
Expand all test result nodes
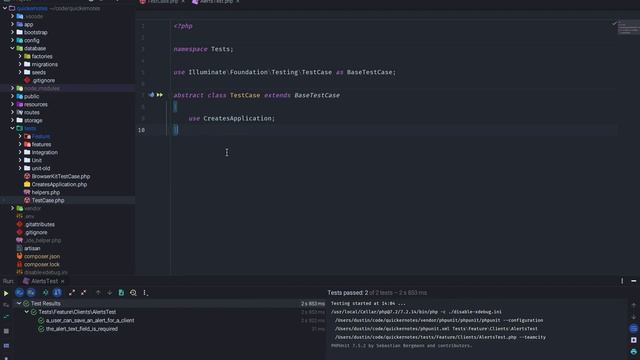point(72,293)
